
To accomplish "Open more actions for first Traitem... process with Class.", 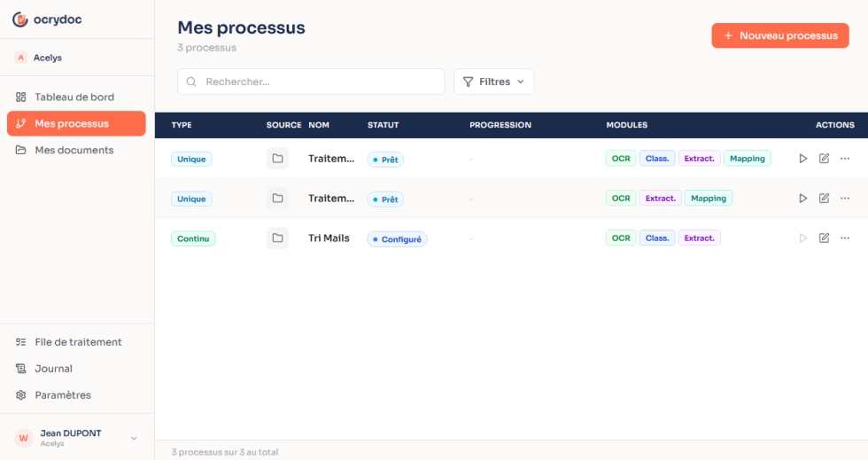I will (x=845, y=159).
